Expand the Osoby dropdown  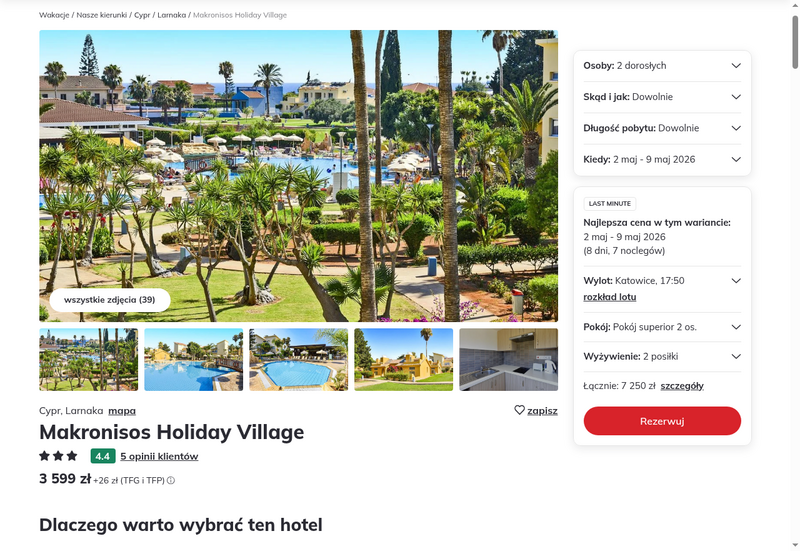coord(662,65)
